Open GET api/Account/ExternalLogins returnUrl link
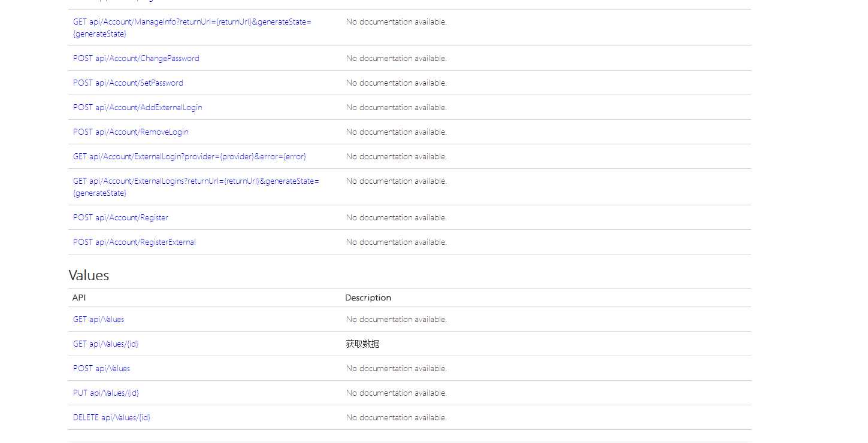The height and width of the screenshot is (443, 868). click(x=196, y=187)
